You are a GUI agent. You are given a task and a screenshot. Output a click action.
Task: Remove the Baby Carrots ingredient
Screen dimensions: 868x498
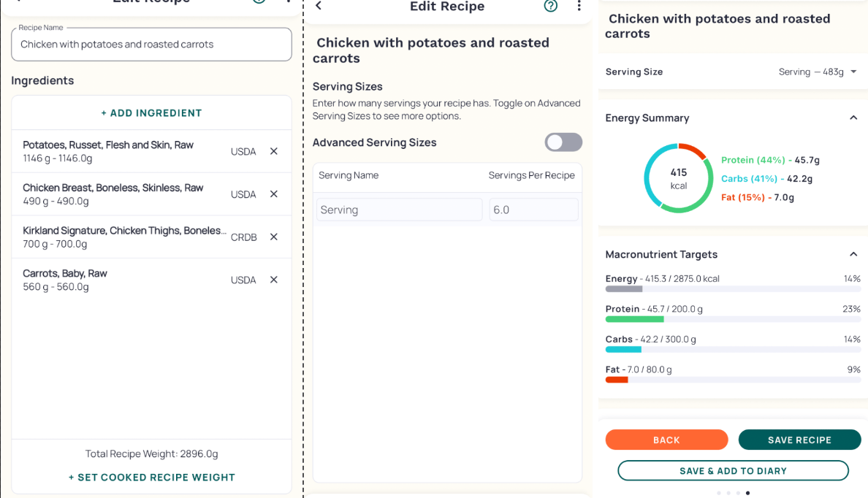274,280
